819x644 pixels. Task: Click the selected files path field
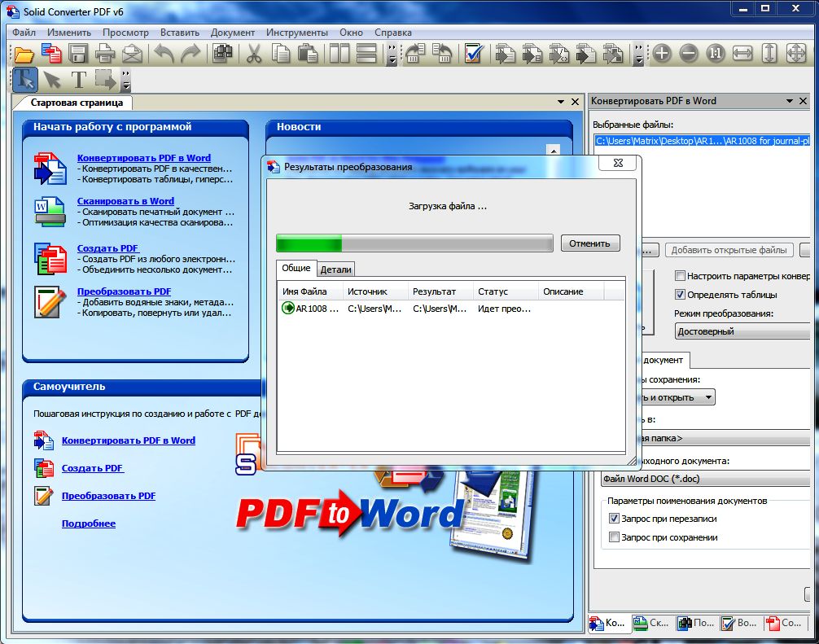(702, 141)
